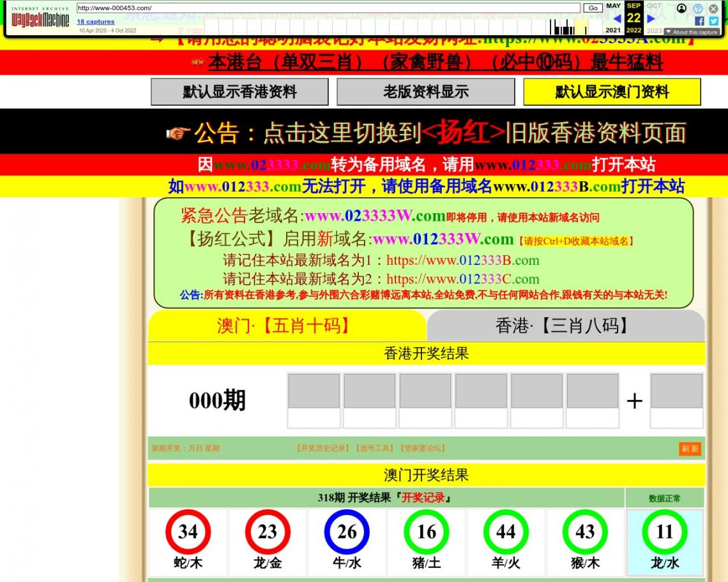The width and height of the screenshot is (728, 582).
Task: Share this capture on Twitter
Action: click(713, 21)
